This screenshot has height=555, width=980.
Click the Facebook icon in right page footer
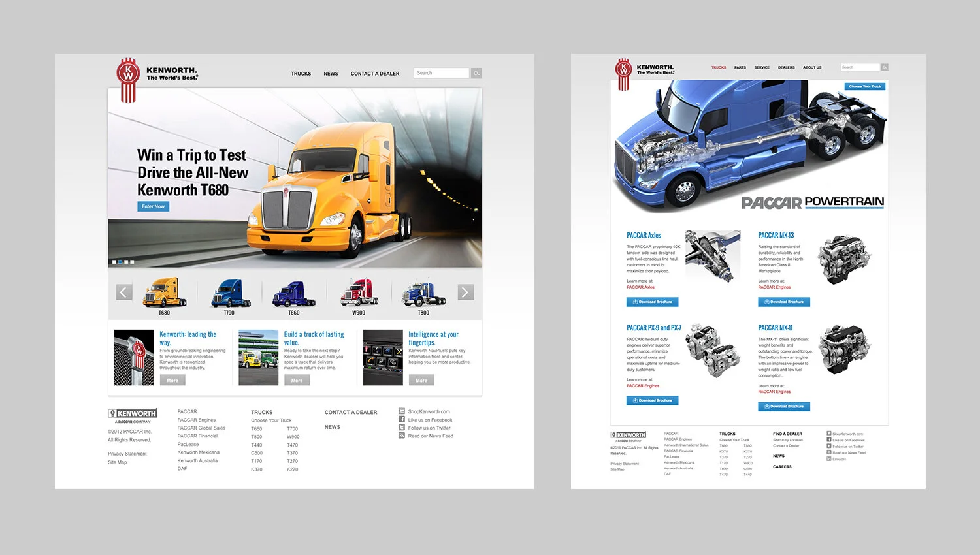[x=829, y=439]
